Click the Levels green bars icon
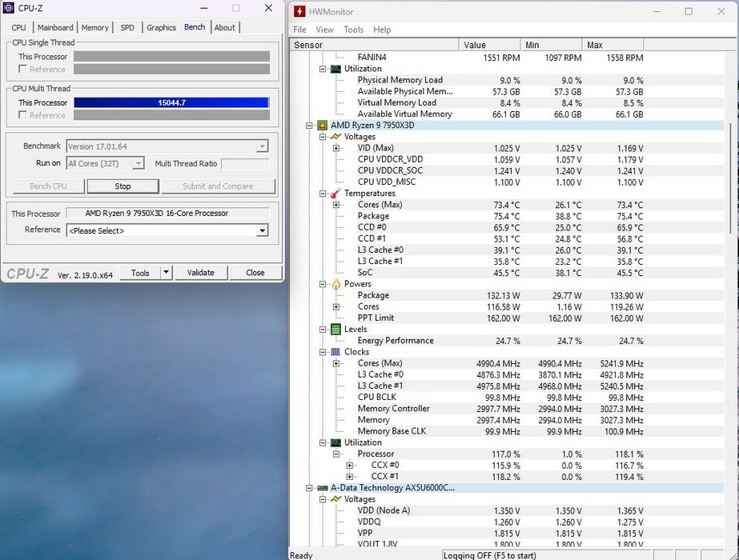 tap(335, 330)
